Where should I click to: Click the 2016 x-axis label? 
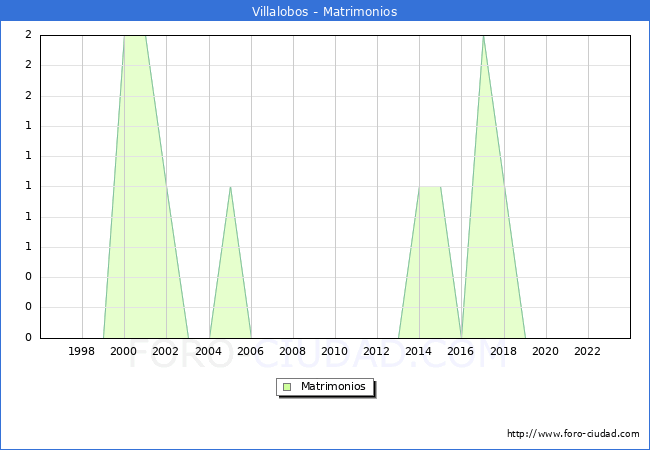[x=462, y=351]
